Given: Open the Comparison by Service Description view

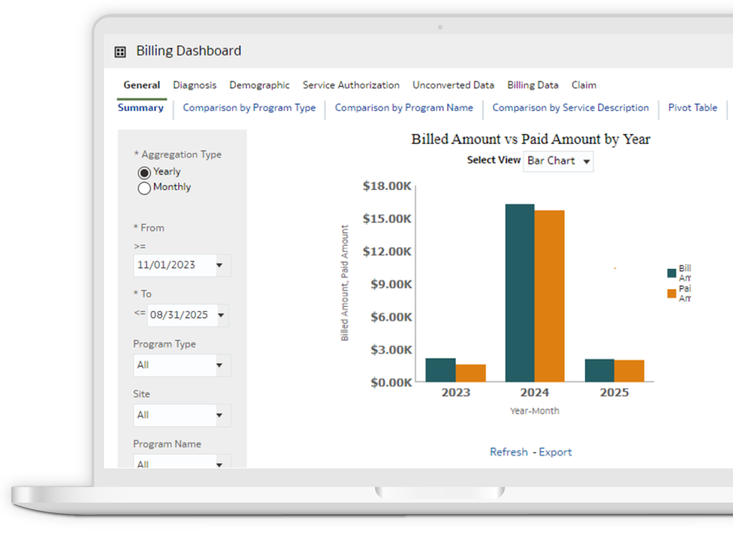Looking at the screenshot, I should point(570,108).
